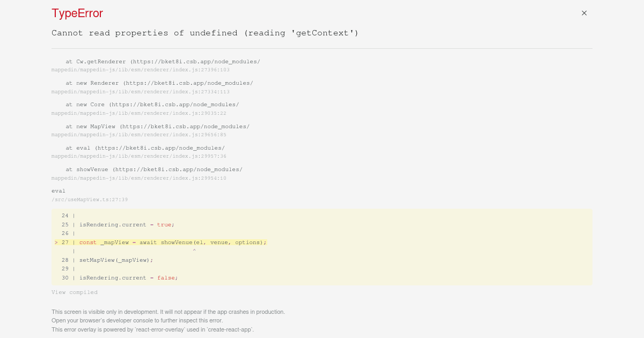The width and height of the screenshot is (644, 338).
Task: Open source path index.js:29035:22
Action: (138, 113)
